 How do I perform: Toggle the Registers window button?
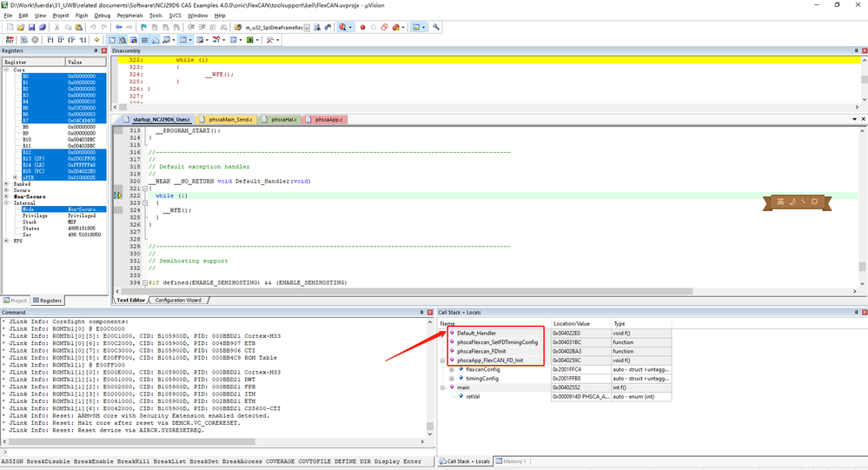tap(144, 40)
